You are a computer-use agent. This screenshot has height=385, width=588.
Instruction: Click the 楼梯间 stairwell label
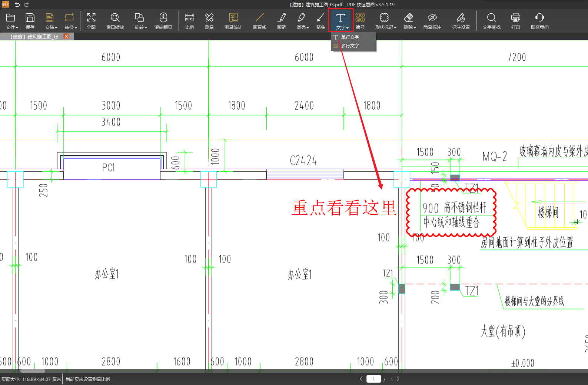548,212
